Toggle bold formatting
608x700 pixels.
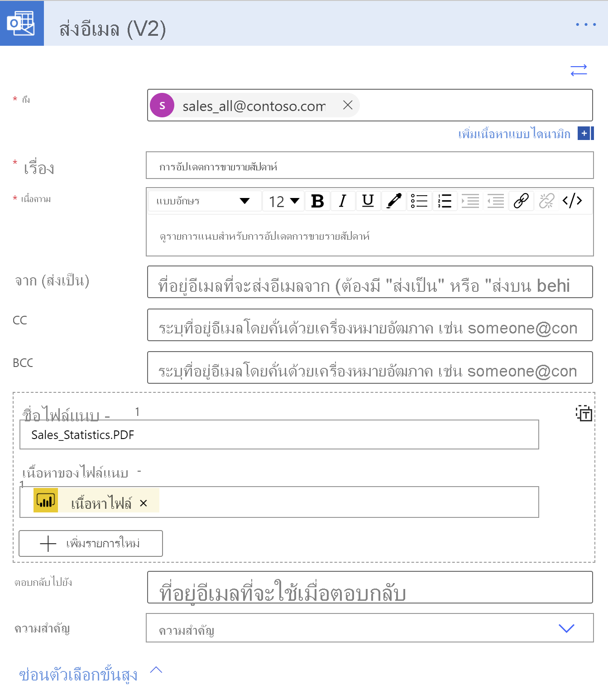click(x=317, y=201)
